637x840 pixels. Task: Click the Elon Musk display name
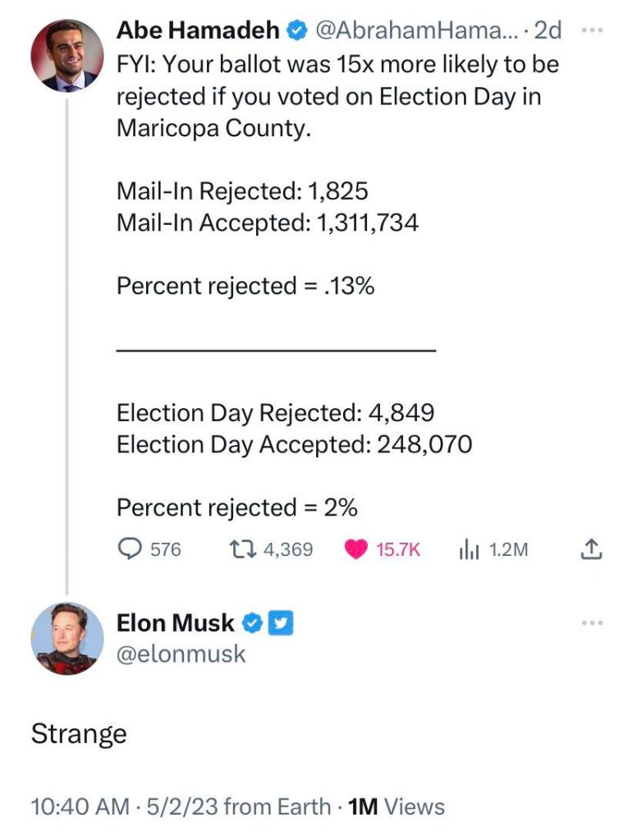(176, 623)
